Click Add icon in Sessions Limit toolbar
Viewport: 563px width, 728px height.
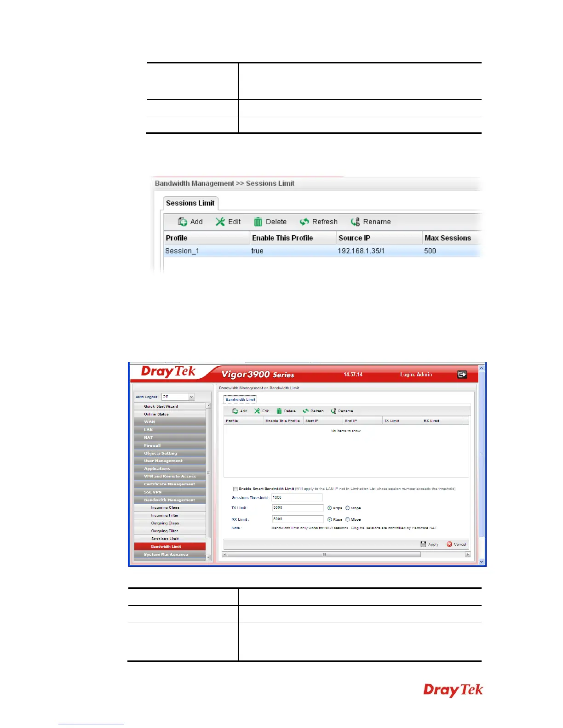(x=183, y=222)
